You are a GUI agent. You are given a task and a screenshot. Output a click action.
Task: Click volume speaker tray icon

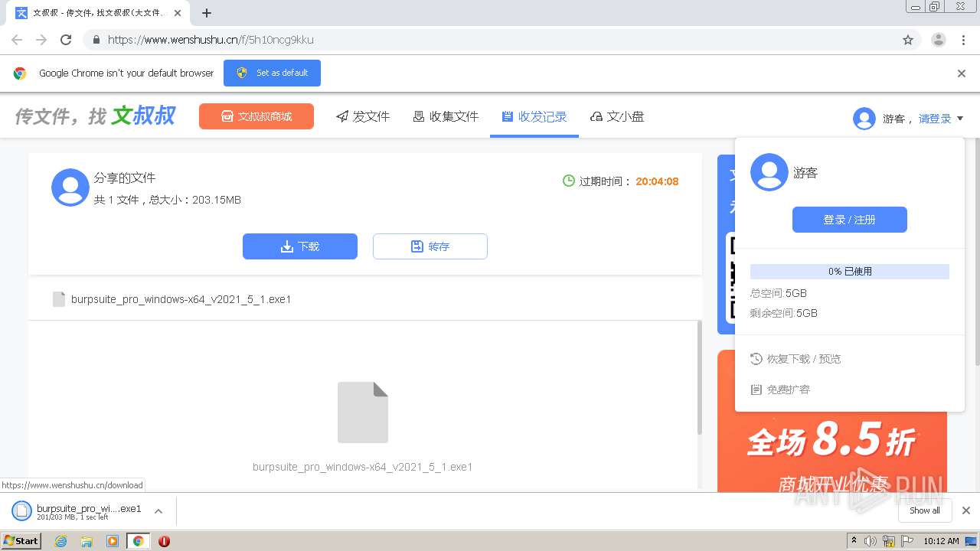pyautogui.click(x=871, y=541)
